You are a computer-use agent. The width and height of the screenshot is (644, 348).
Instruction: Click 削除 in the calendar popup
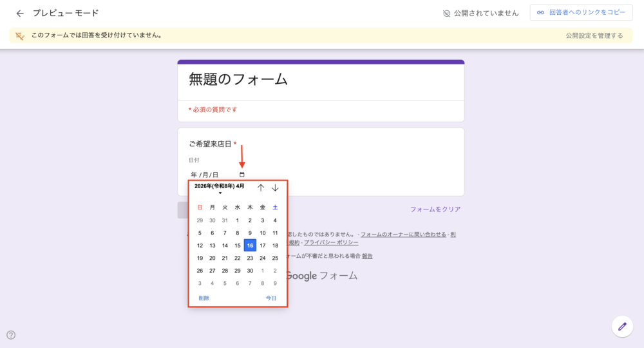click(x=204, y=298)
